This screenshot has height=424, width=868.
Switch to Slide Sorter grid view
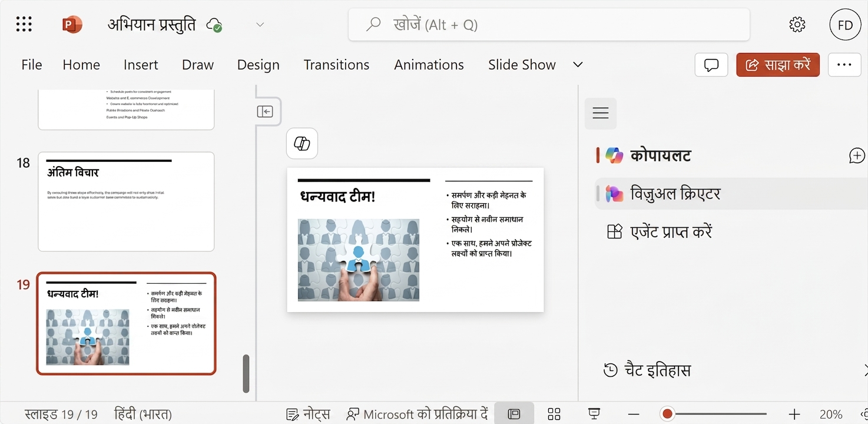coord(554,414)
